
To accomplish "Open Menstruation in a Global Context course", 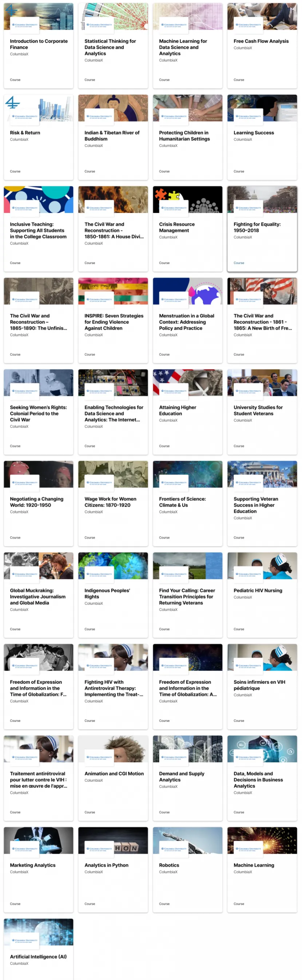I will pos(187,320).
